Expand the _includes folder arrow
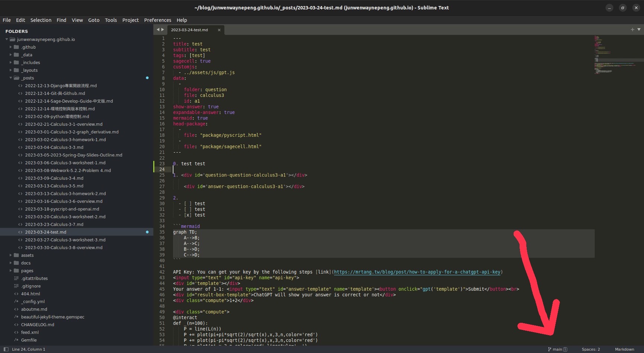 tap(10, 63)
